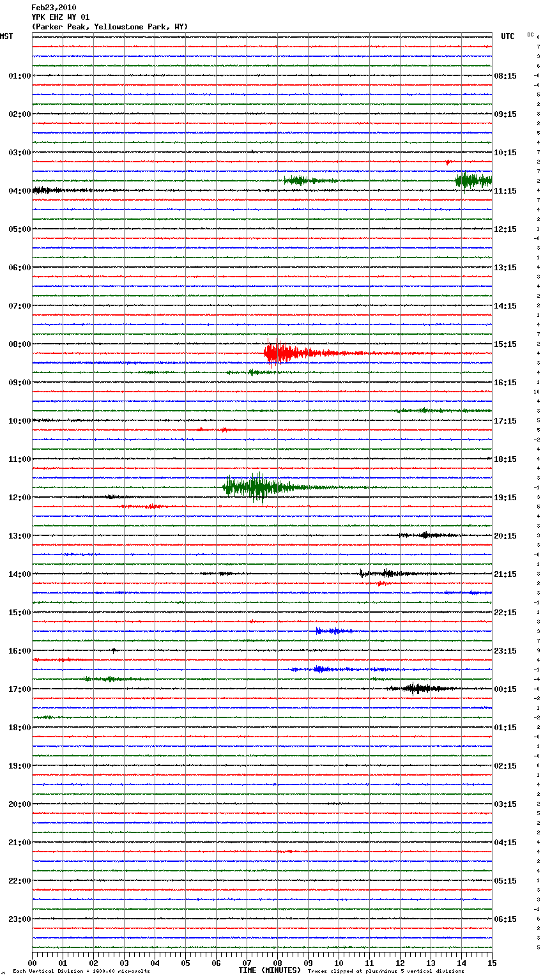This screenshot has height=980, width=543.
Task: Click the 22:15 UTC time label
Action: point(505,613)
